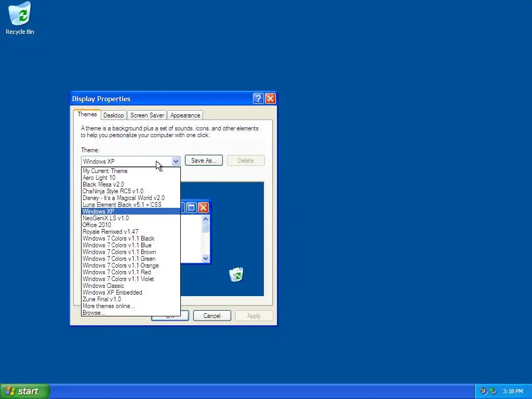Choose Windows 7 Colors v1.1 Red
The height and width of the screenshot is (399, 532).
click(131, 272)
